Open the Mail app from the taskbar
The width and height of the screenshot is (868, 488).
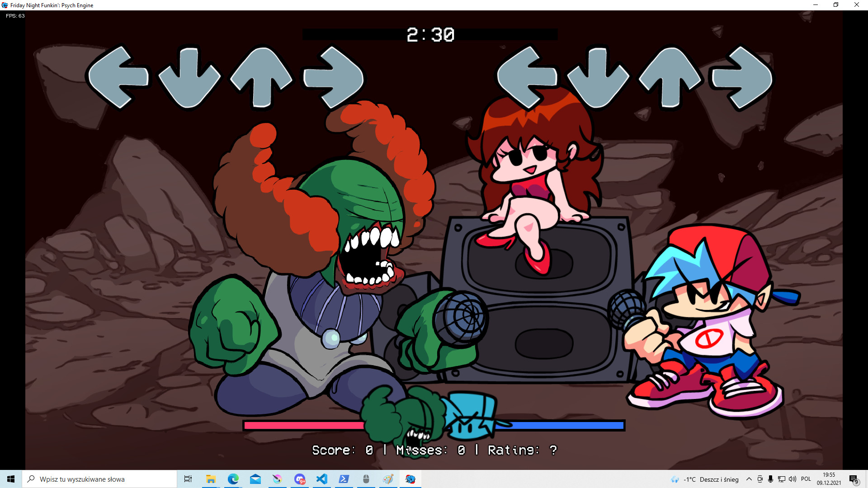255,479
